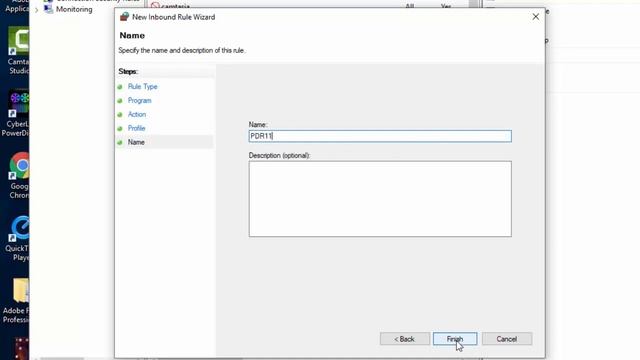Screen dimensions: 640x360
Task: Open the Adobe folder icon on desktop
Action: tap(16, 301)
